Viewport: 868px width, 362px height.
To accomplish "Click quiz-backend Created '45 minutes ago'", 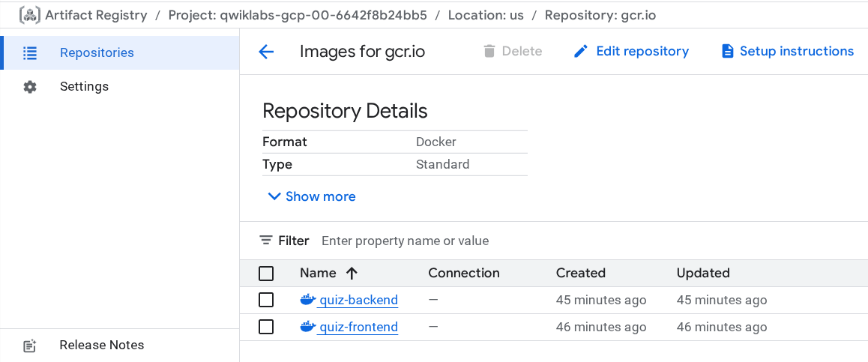I will (x=601, y=300).
